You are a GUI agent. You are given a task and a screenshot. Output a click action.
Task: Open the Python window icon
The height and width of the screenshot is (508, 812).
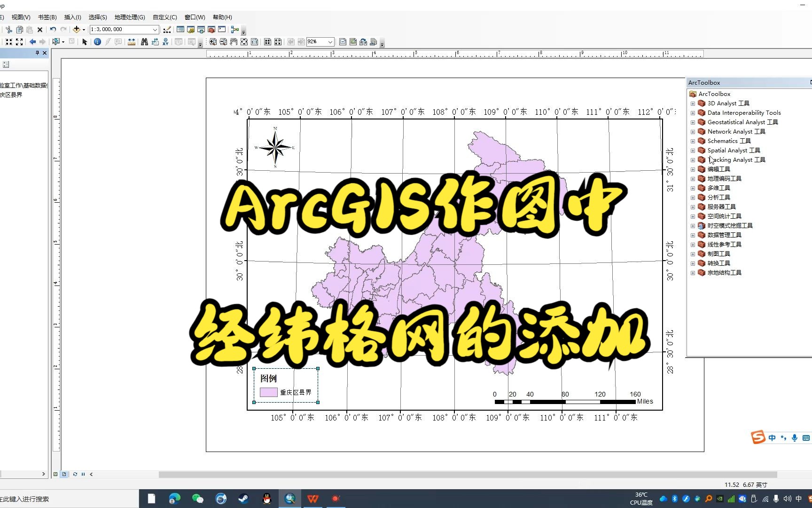pos(222,29)
